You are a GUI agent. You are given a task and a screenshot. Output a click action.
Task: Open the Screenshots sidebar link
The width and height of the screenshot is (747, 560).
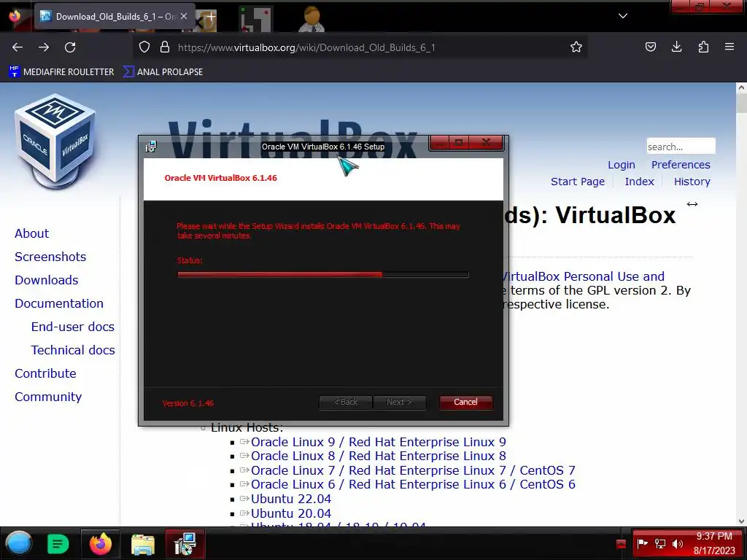tap(50, 257)
